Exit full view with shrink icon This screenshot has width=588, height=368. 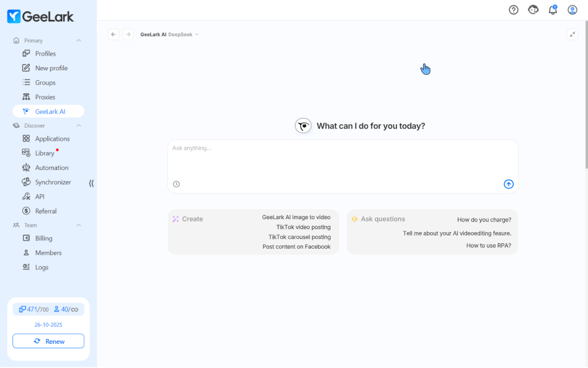coord(572,34)
